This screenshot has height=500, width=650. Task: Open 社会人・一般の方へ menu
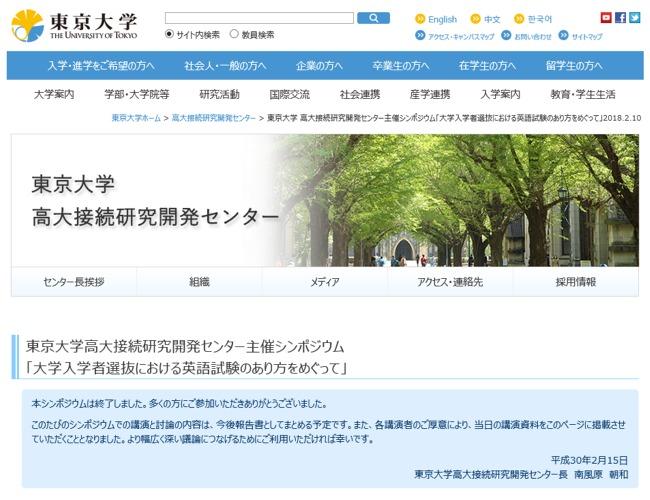click(225, 66)
